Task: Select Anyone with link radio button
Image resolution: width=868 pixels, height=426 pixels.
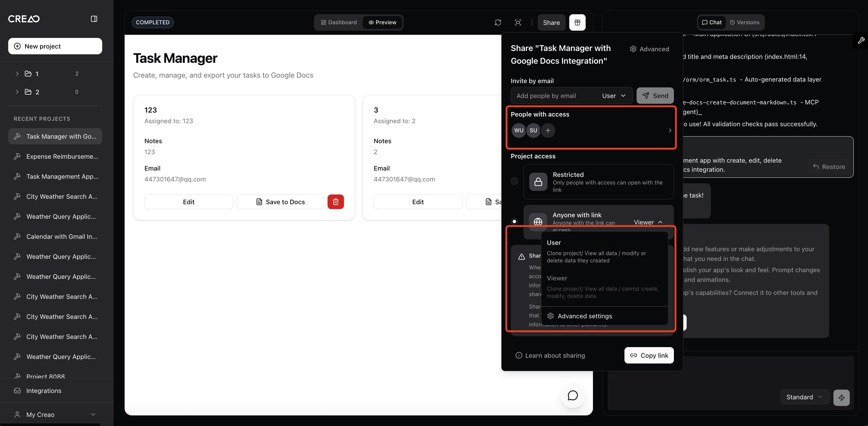Action: (x=514, y=221)
